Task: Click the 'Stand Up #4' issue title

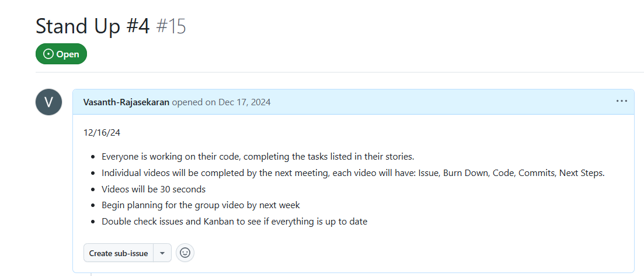Action: point(93,26)
